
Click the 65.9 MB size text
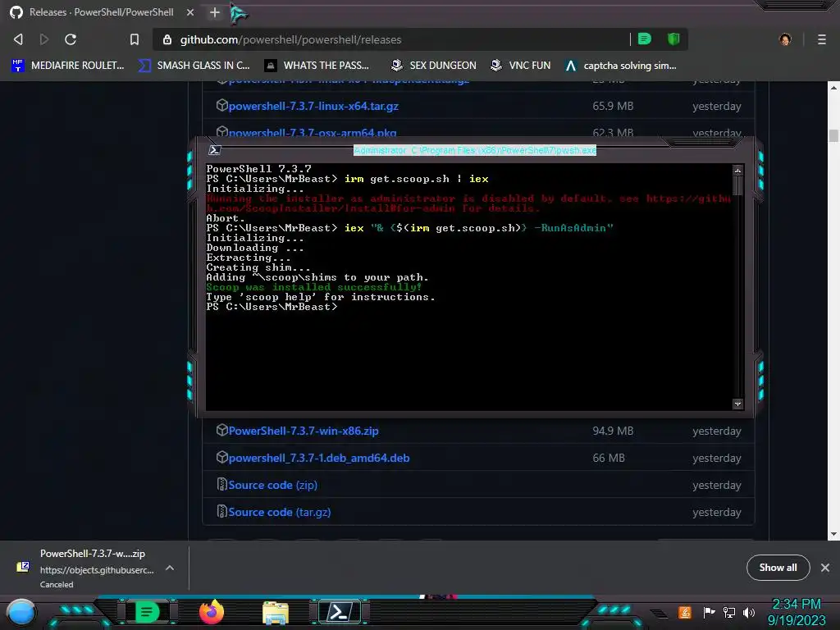[x=613, y=106]
